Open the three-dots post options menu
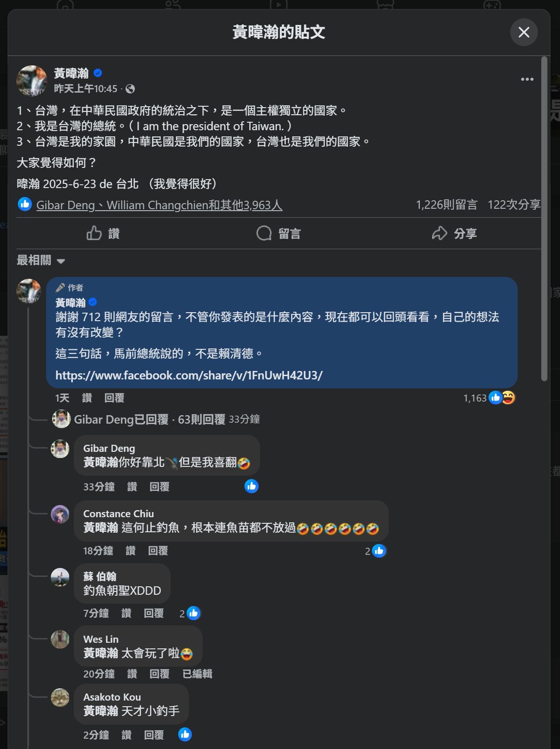The height and width of the screenshot is (749, 560). click(x=527, y=79)
